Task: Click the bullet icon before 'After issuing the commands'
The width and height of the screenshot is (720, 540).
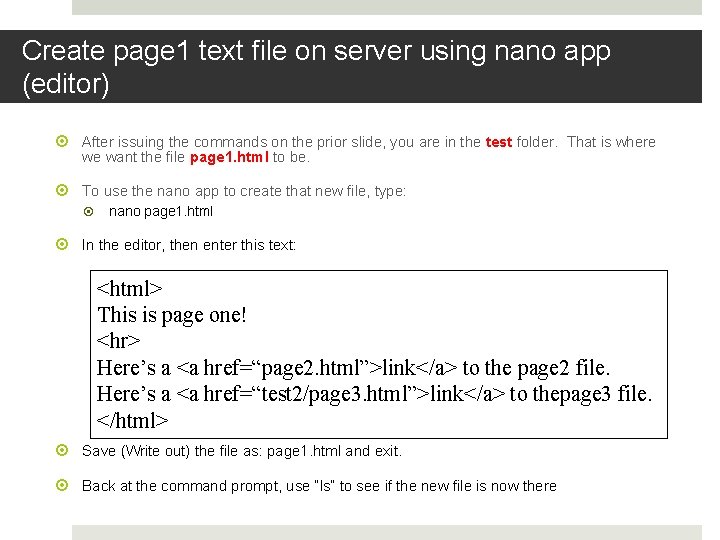Action: [x=62, y=141]
